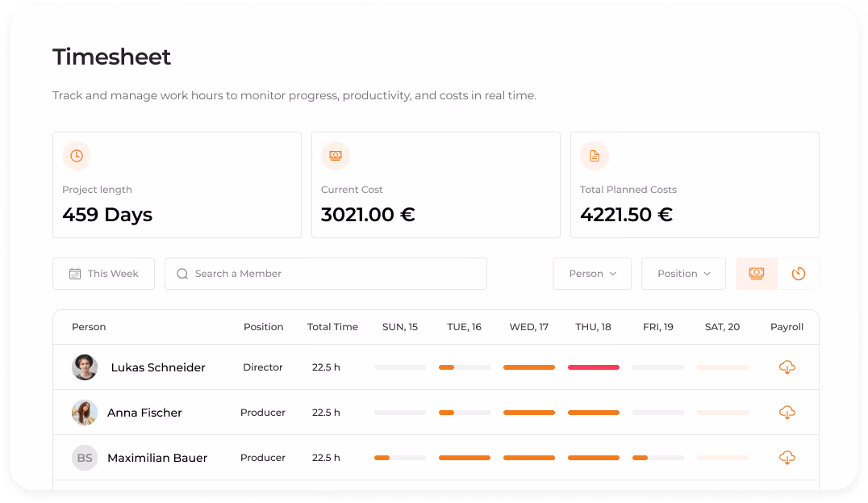The image size is (868, 503).
Task: Download payroll for Anna Fischer
Action: click(787, 413)
